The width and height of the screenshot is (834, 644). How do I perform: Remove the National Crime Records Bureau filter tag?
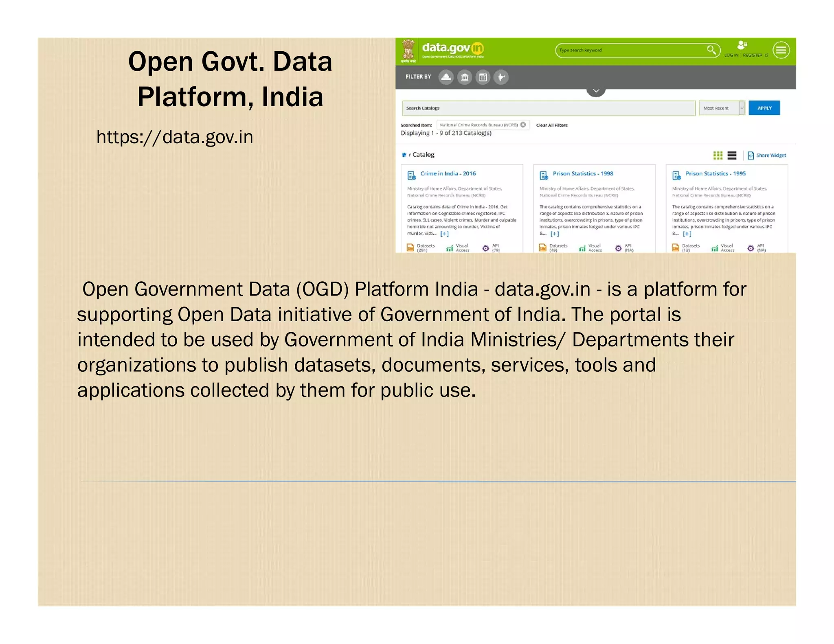coord(523,125)
